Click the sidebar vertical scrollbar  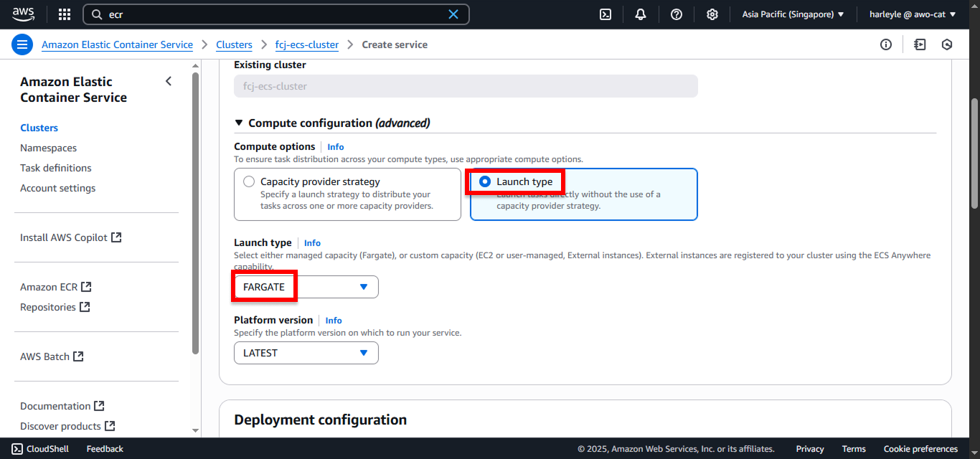point(196,213)
